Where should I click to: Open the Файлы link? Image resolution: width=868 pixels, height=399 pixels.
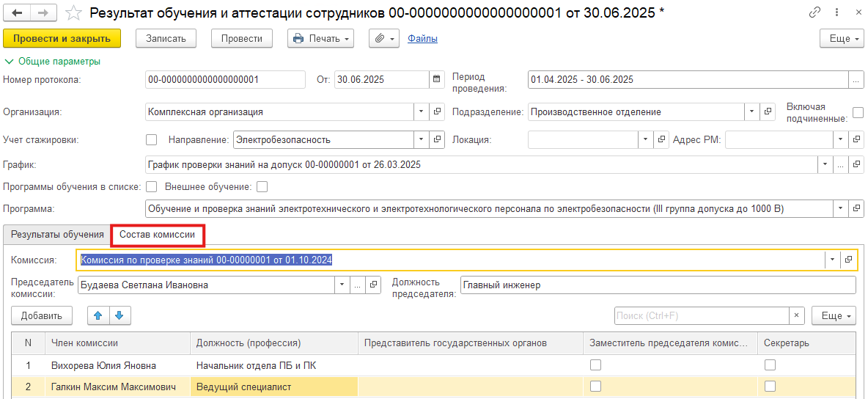coord(422,38)
